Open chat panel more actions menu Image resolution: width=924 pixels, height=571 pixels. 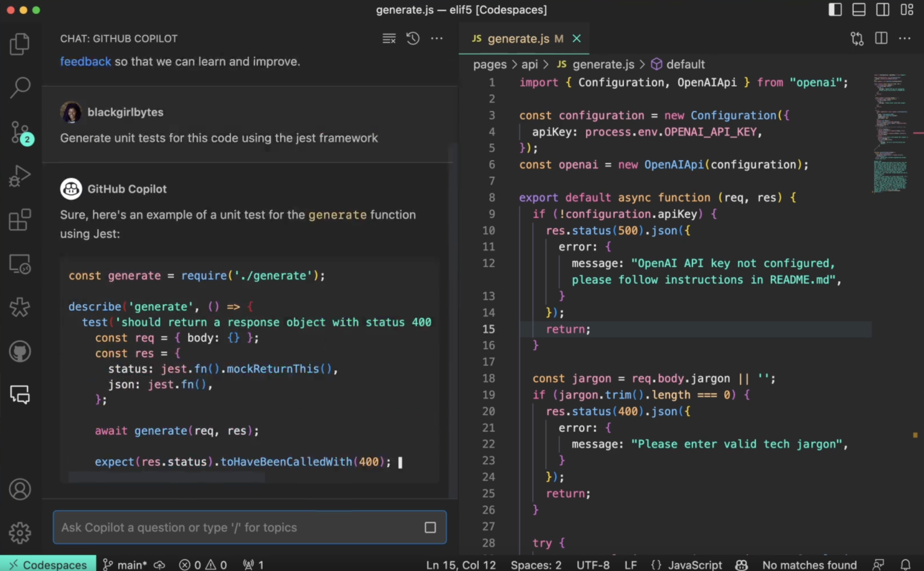pos(437,38)
